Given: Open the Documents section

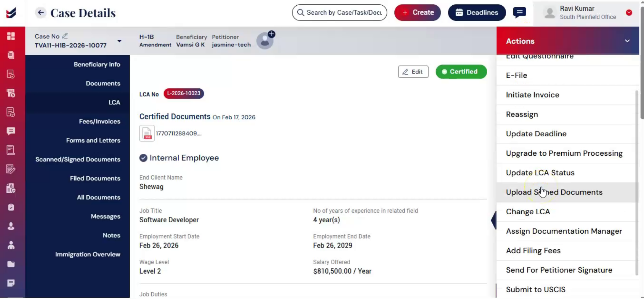Looking at the screenshot, I should click(x=103, y=83).
